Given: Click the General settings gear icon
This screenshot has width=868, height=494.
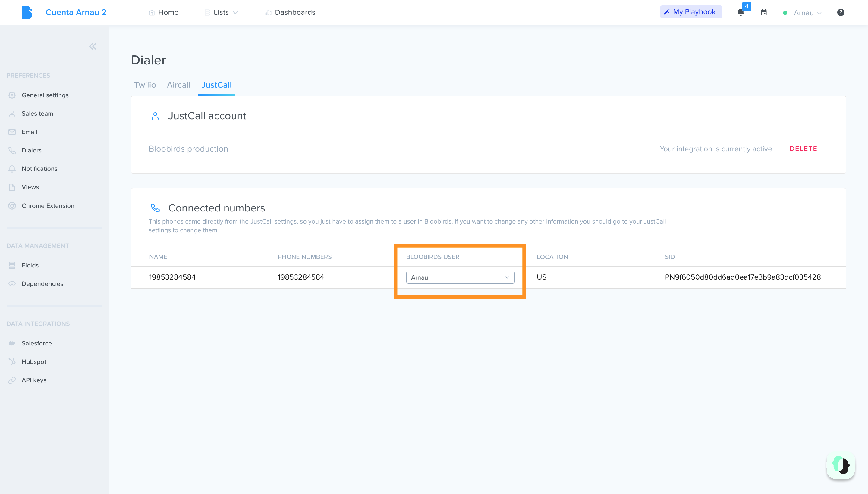Looking at the screenshot, I should [12, 95].
